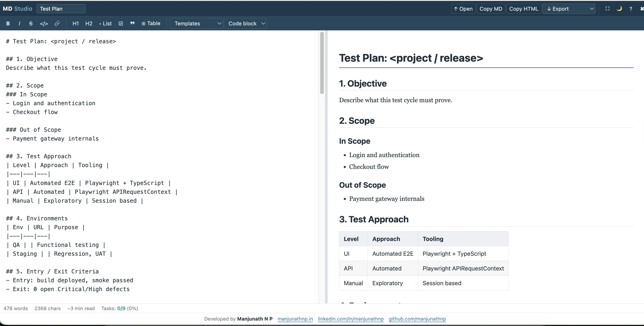
Task: Apply strikethrough formatting with S icon
Action: [x=31, y=24]
